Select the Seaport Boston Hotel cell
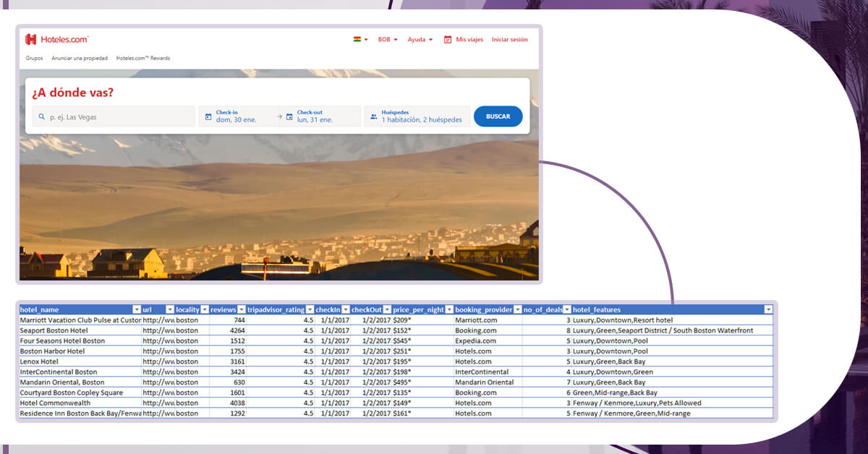This screenshot has height=454, width=868. [80, 330]
